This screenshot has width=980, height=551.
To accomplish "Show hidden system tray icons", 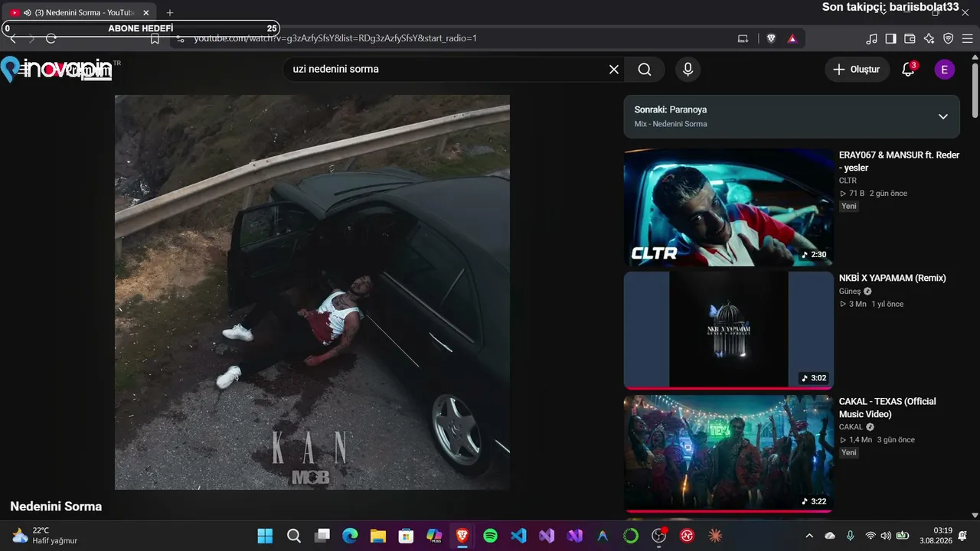I will point(809,536).
